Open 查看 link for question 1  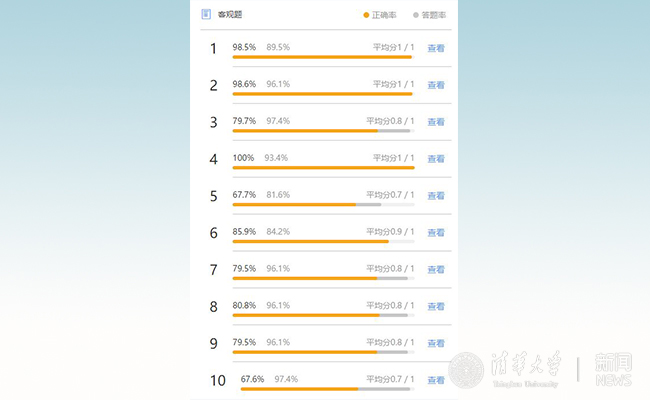[436, 48]
